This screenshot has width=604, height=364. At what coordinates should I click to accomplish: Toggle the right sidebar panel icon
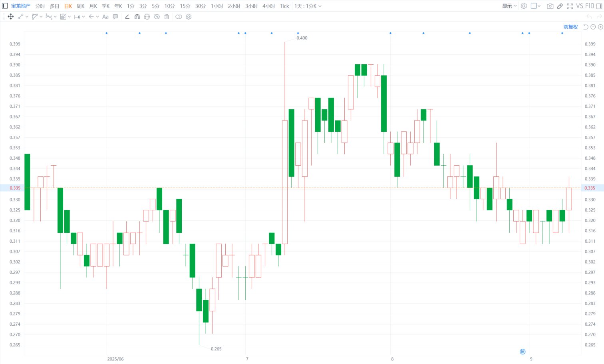[599, 6]
